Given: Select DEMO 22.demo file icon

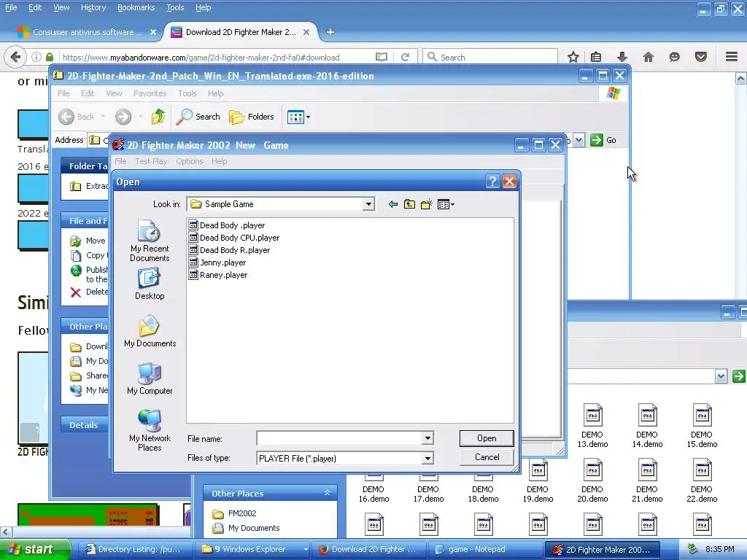Looking at the screenshot, I should 702,481.
